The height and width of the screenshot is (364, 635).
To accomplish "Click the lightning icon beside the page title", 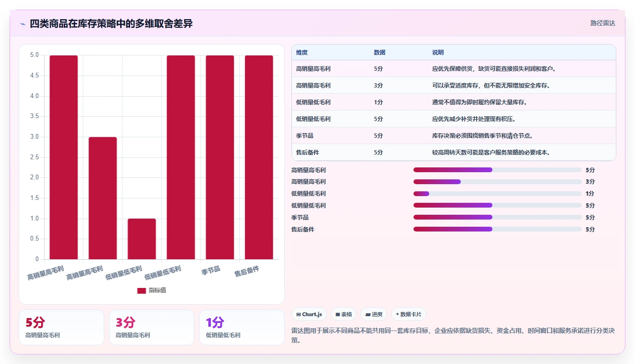I will [x=22, y=24].
